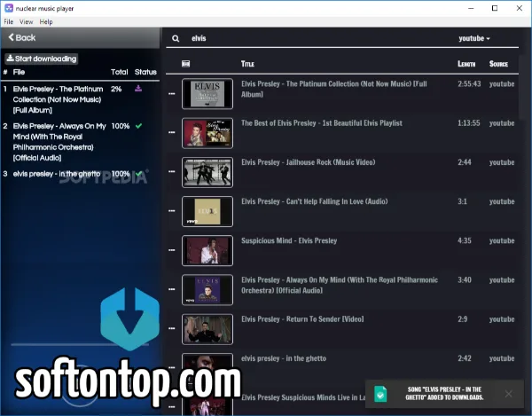Click the Always On My Mind thumbnail
The image size is (532, 416).
point(207,290)
